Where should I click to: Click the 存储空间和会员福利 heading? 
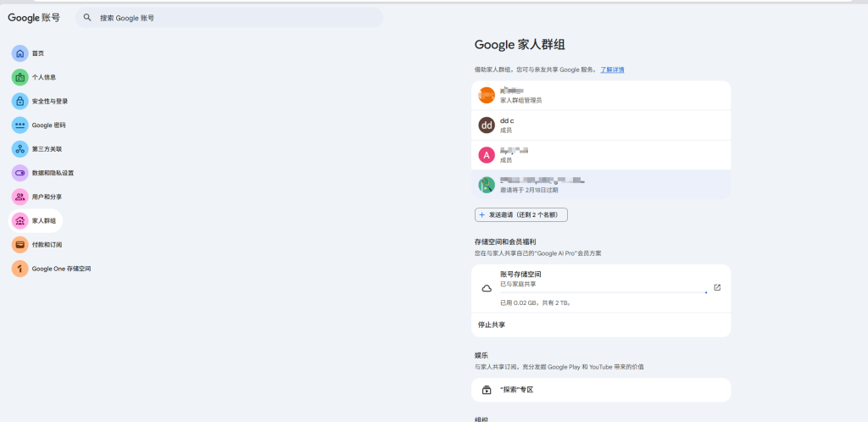click(x=505, y=242)
